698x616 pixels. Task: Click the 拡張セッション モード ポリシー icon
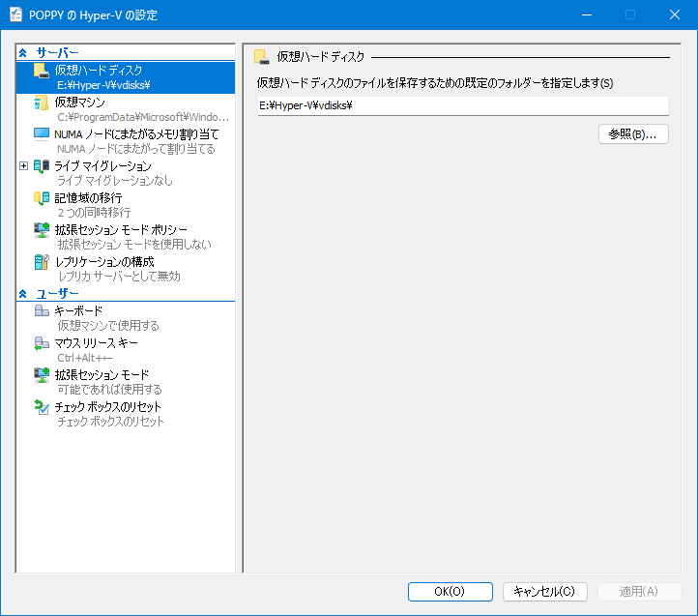coord(42,230)
